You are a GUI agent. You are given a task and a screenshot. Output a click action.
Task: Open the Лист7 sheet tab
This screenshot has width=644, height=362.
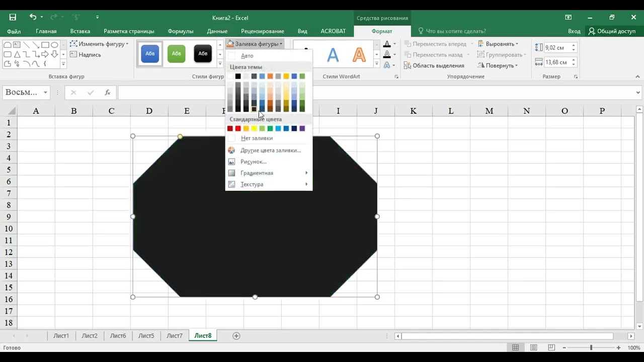coord(175,336)
